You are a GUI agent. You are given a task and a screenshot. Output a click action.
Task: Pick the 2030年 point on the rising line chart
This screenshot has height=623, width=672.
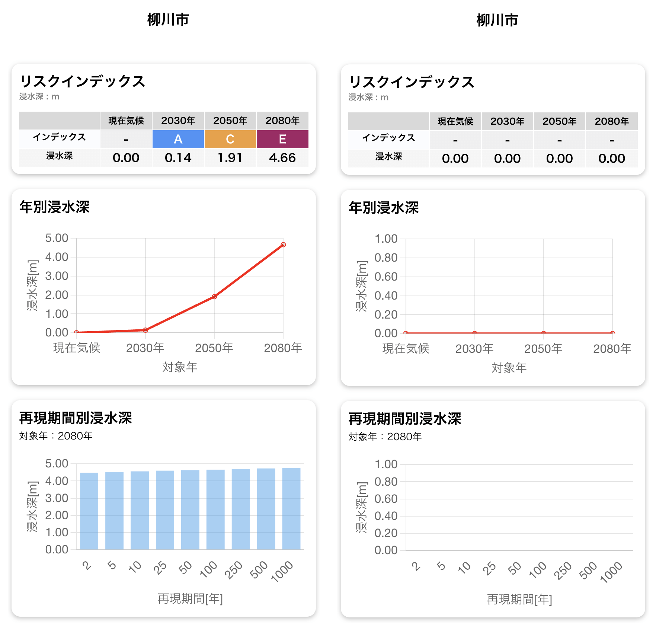pos(145,330)
